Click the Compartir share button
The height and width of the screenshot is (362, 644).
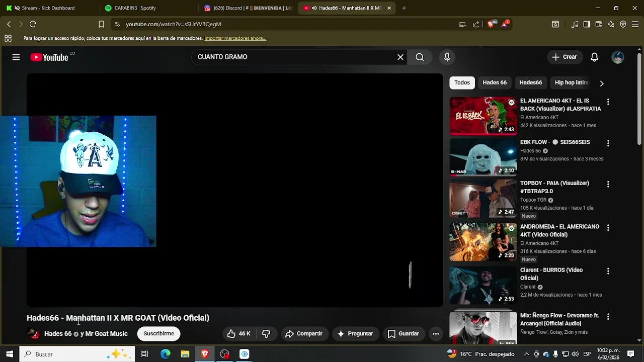303,333
